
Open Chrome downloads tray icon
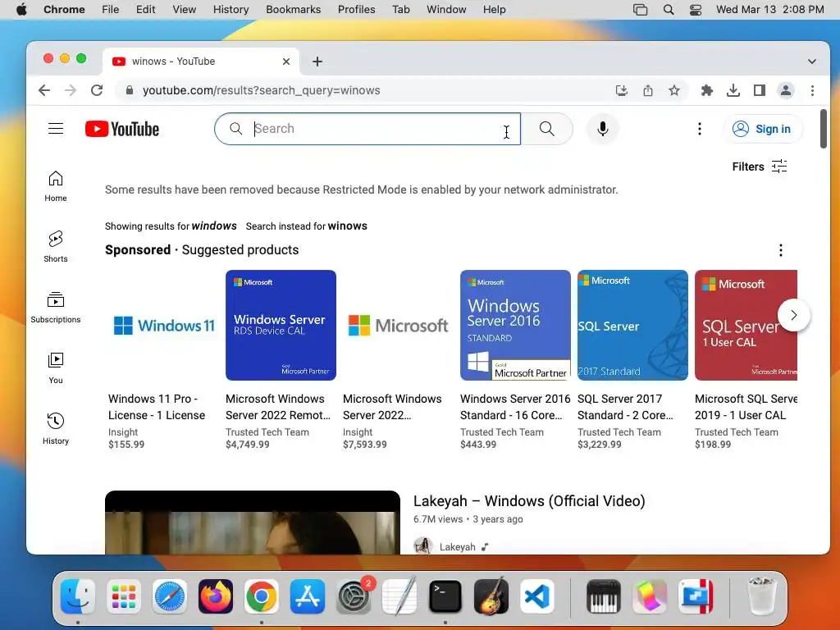click(733, 90)
